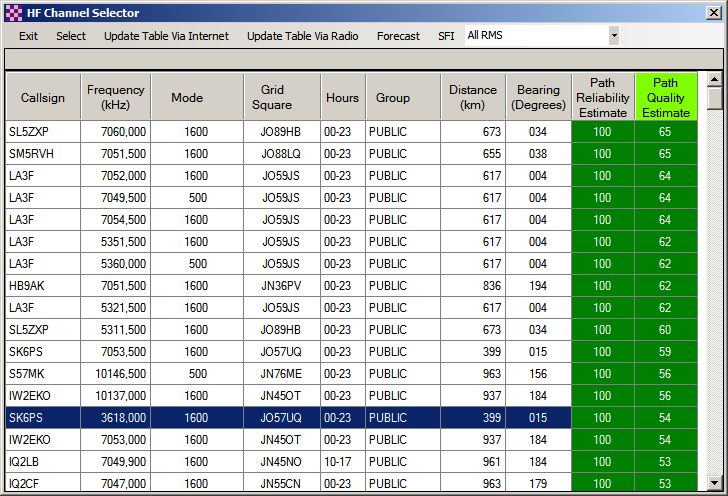
Task: Open the Select menu
Action: click(71, 36)
